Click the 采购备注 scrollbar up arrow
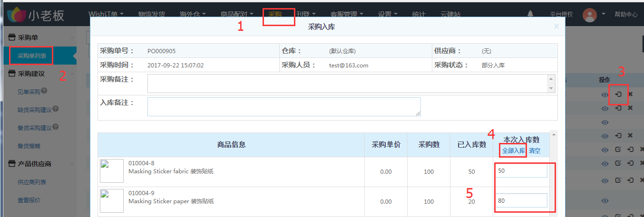The image size is (644, 217). coord(551,78)
